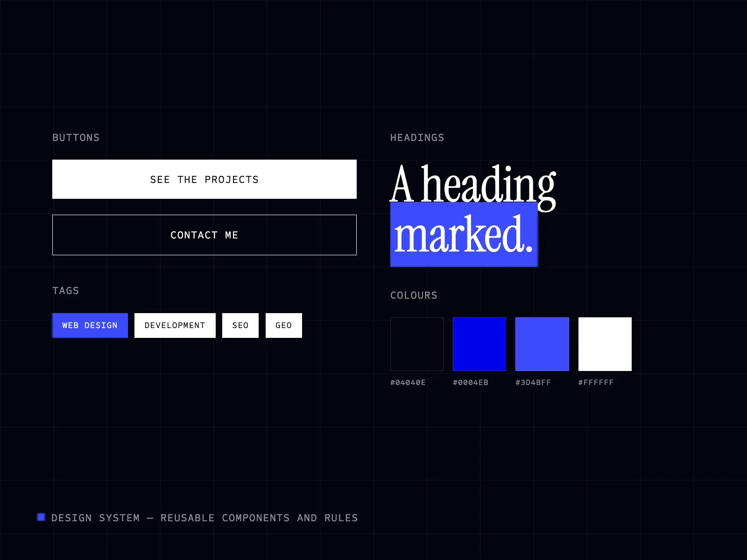Click the COLOURS section label
The width and height of the screenshot is (747, 560).
point(414,295)
